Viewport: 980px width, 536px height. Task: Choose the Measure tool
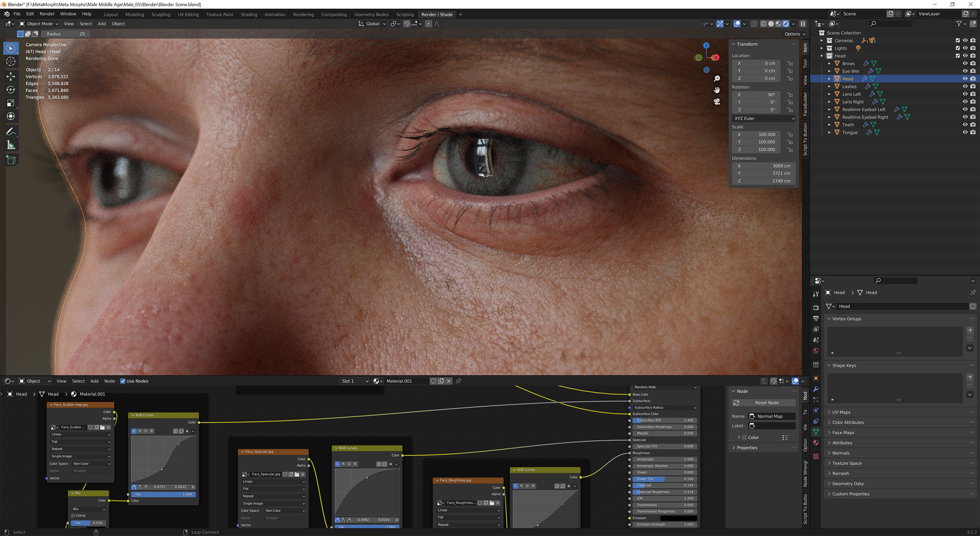click(11, 145)
